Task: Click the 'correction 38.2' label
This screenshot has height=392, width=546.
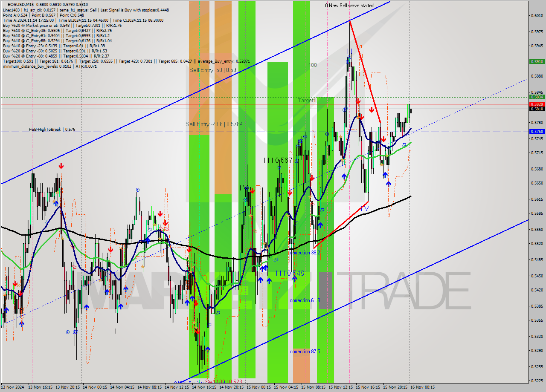Action: click(x=305, y=253)
